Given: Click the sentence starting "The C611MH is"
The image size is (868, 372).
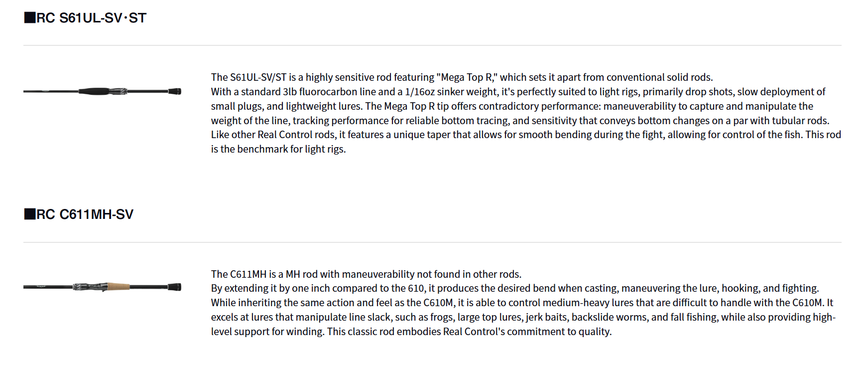Looking at the screenshot, I should coord(366,274).
